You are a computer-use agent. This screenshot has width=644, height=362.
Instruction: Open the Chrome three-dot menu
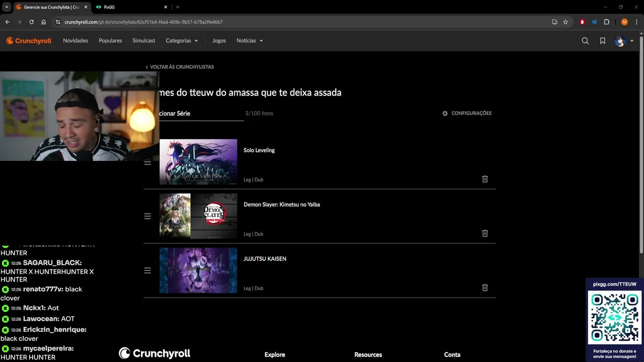coord(636,22)
